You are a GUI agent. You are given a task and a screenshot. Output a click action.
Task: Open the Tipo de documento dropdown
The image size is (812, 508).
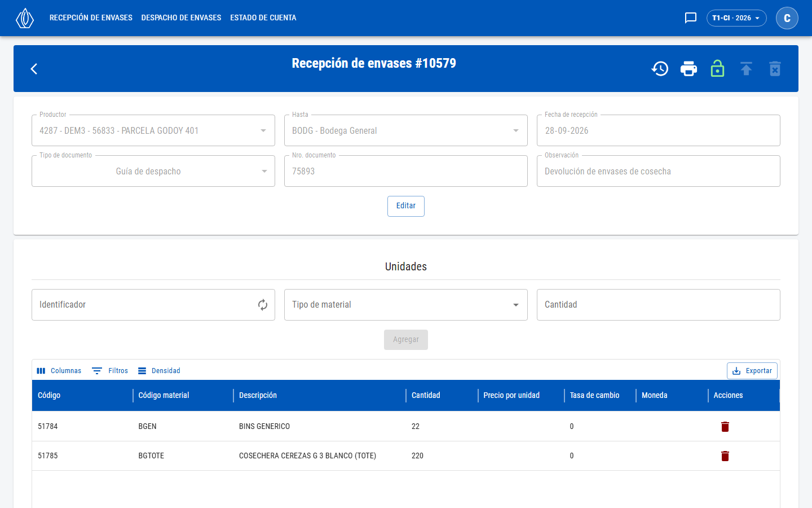tap(153, 171)
